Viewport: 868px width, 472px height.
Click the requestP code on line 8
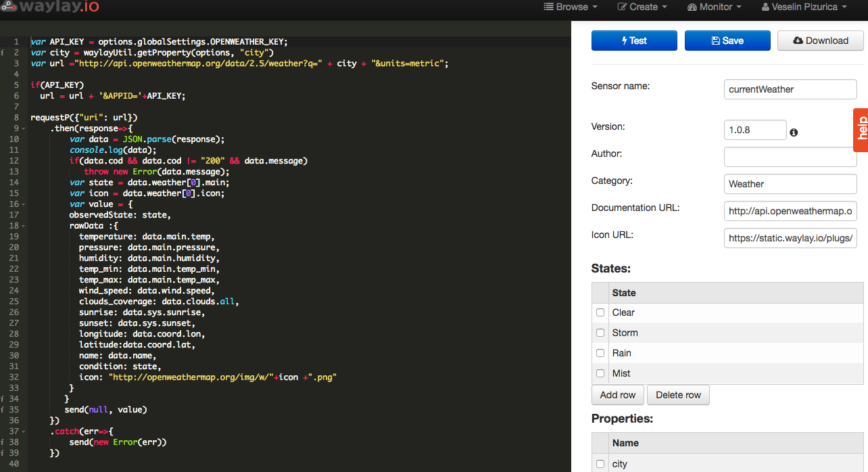pyautogui.click(x=84, y=118)
